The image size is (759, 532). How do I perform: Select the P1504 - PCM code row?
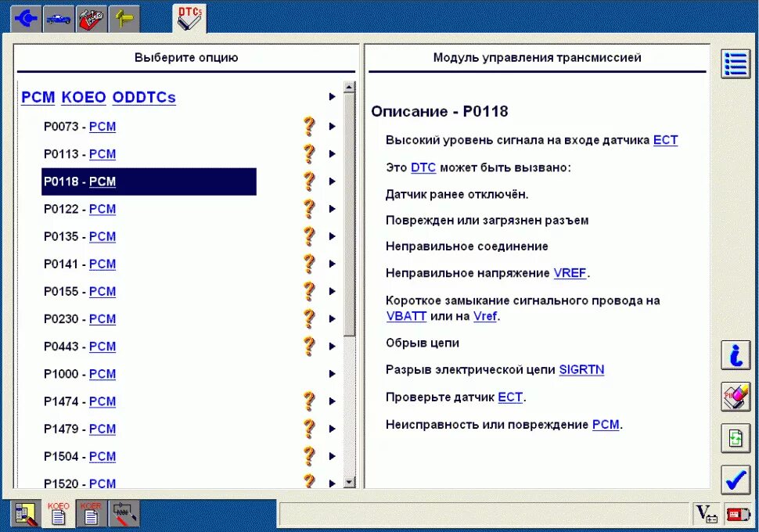point(80,456)
